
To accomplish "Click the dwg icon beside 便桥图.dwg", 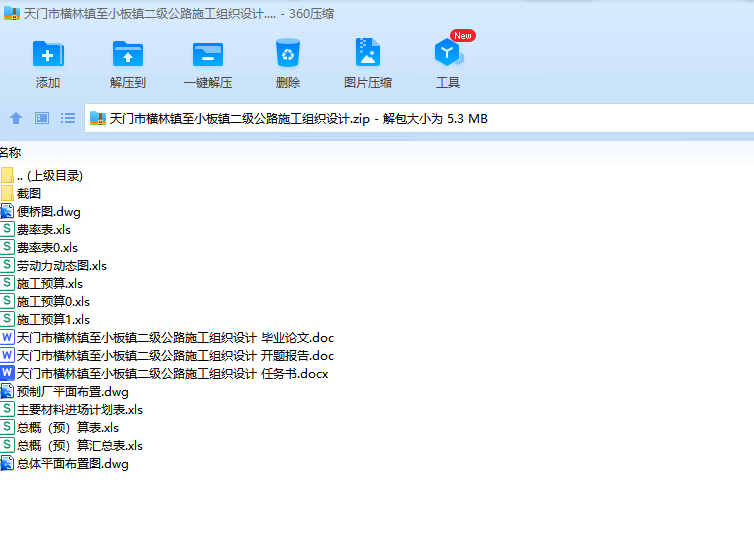I will [x=7, y=211].
